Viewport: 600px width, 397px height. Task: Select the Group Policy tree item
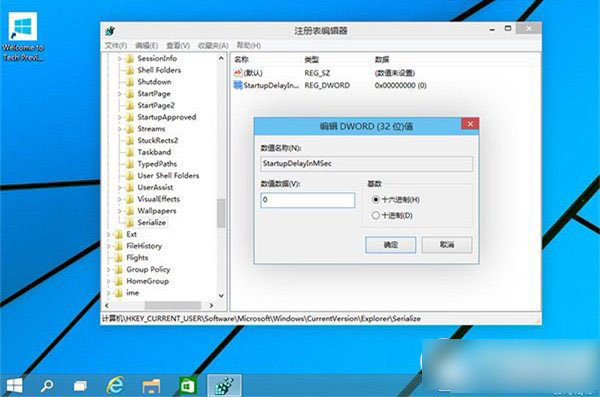148,270
